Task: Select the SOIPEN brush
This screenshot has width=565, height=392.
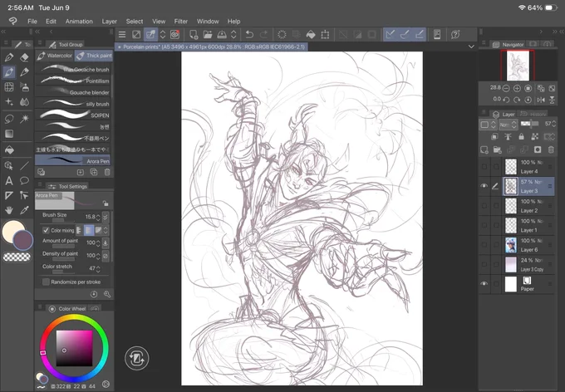Action: [73, 115]
